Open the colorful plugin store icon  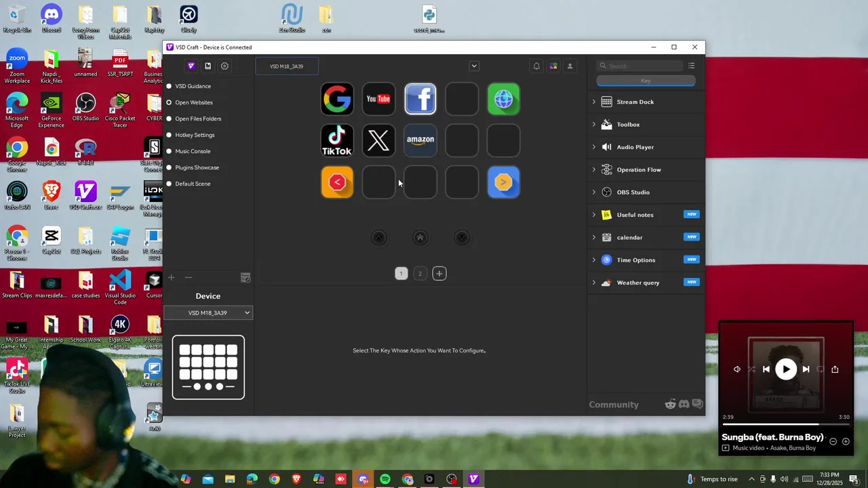click(x=553, y=66)
